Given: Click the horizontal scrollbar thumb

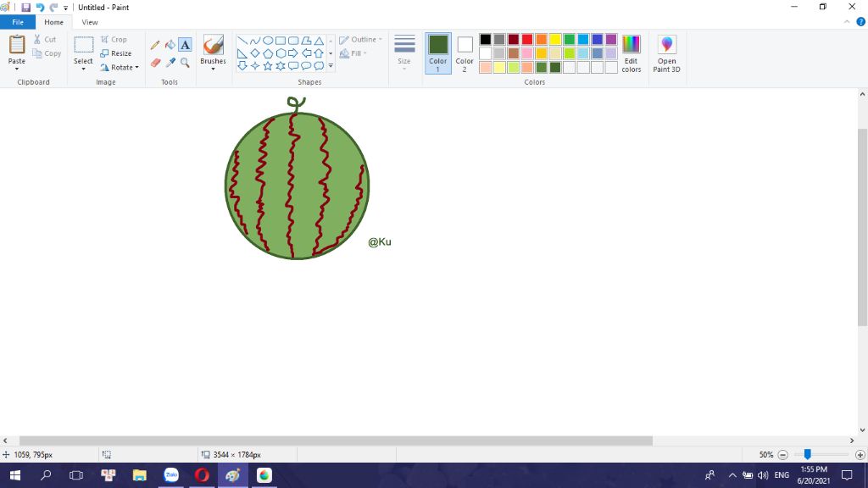Looking at the screenshot, I should click(336, 441).
